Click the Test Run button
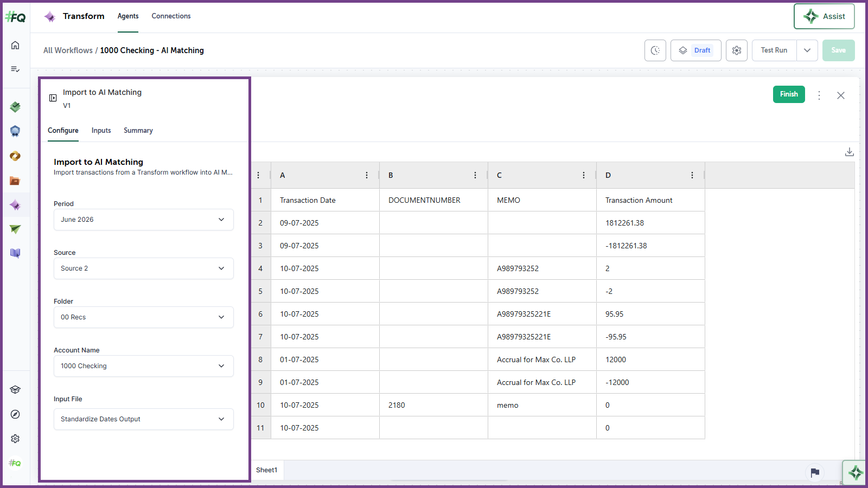Image resolution: width=868 pixels, height=488 pixels. 774,50
